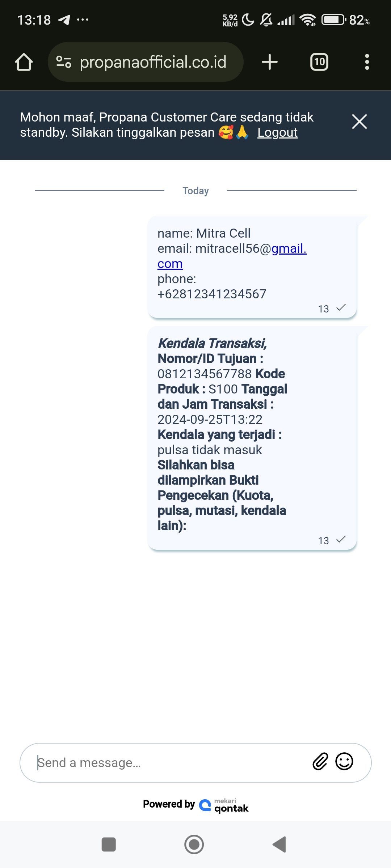Screen dimensions: 391x868
Task: Tap the Android home circle button
Action: 194,844
